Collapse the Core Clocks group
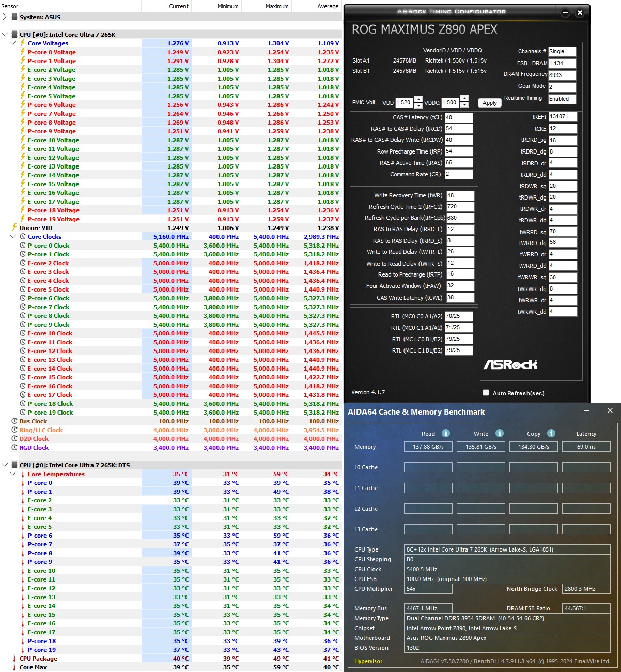621x672 pixels. tap(13, 237)
